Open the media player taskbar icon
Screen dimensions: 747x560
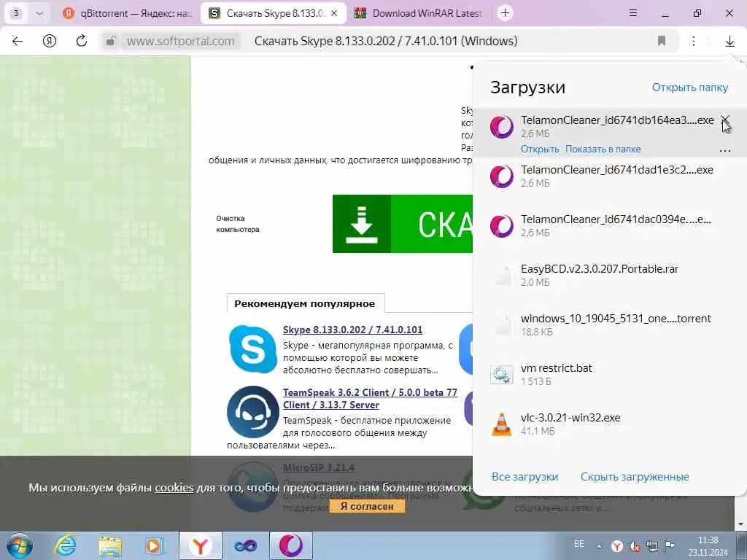click(x=155, y=545)
